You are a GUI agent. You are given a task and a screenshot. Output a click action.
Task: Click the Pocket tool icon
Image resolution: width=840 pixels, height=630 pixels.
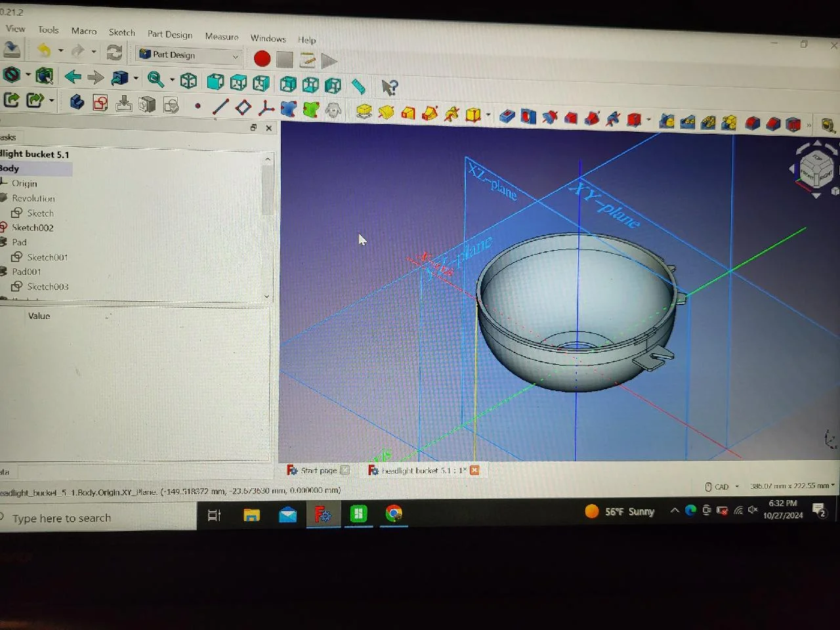click(507, 116)
